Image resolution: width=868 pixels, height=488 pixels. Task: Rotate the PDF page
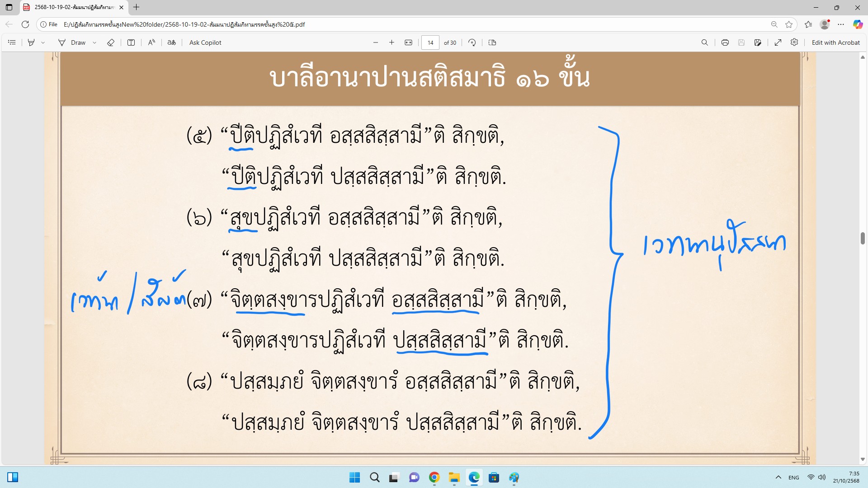point(472,42)
